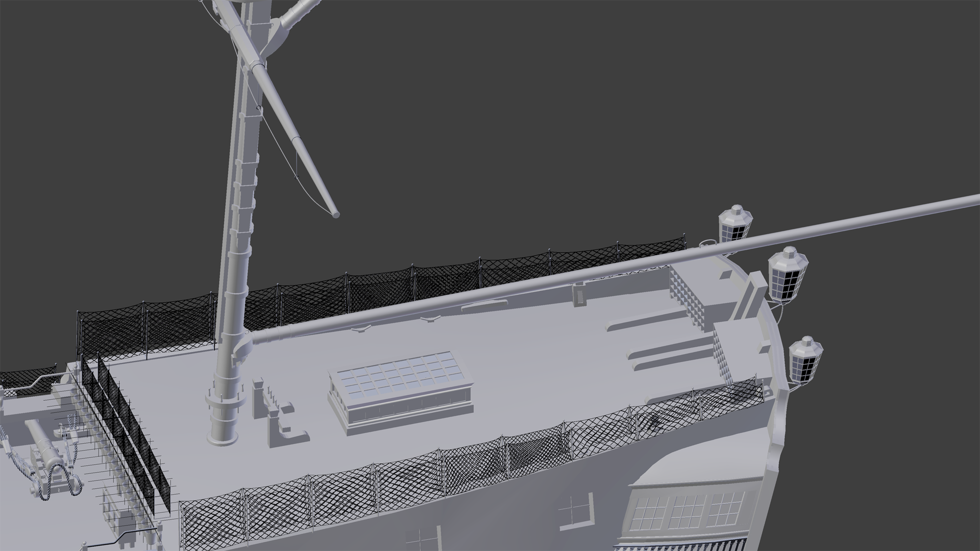The image size is (980, 551).
Task: Click the small square hull window
Action: 576,510
